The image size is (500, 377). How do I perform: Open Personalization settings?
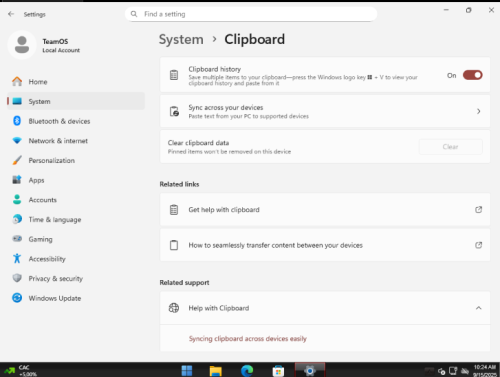[76, 160]
